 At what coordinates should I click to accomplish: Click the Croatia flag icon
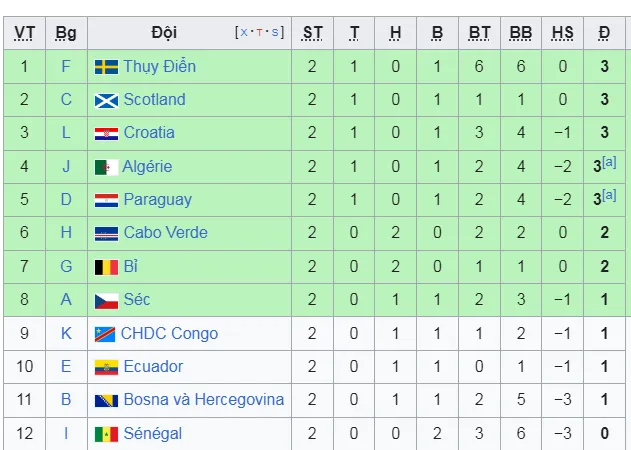(x=106, y=134)
